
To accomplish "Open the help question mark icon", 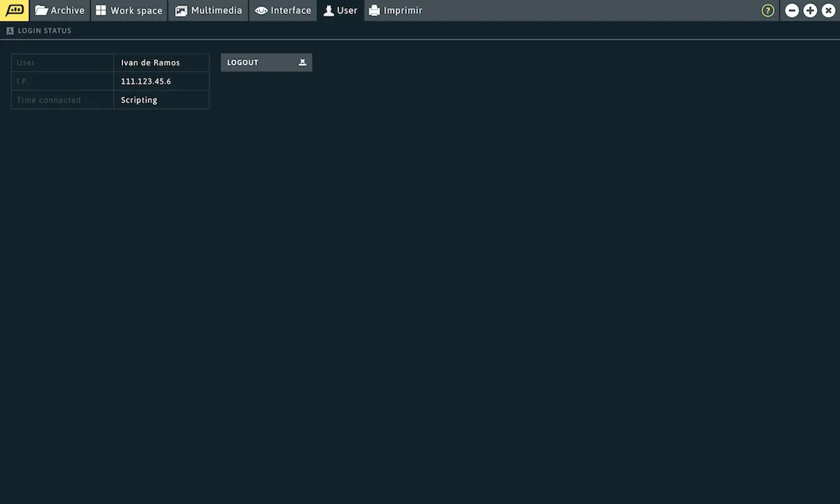I will coord(768,10).
